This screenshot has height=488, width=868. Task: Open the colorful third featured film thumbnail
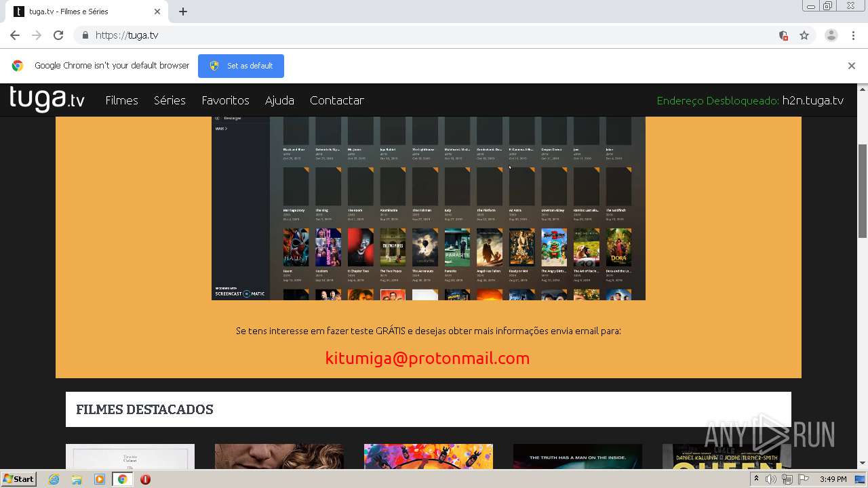click(429, 456)
